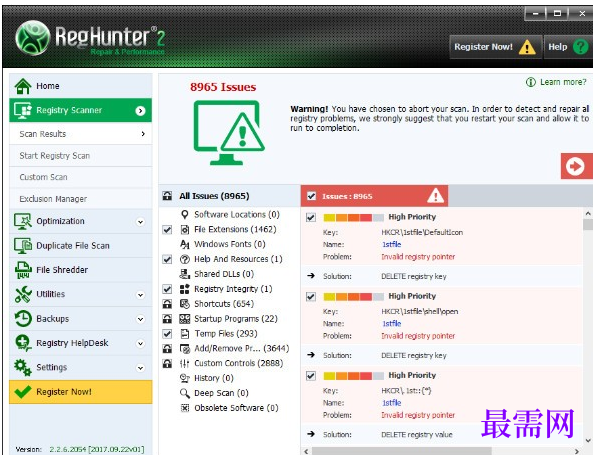
Task: Click the Deep Scan magnifier icon
Action: pos(185,393)
